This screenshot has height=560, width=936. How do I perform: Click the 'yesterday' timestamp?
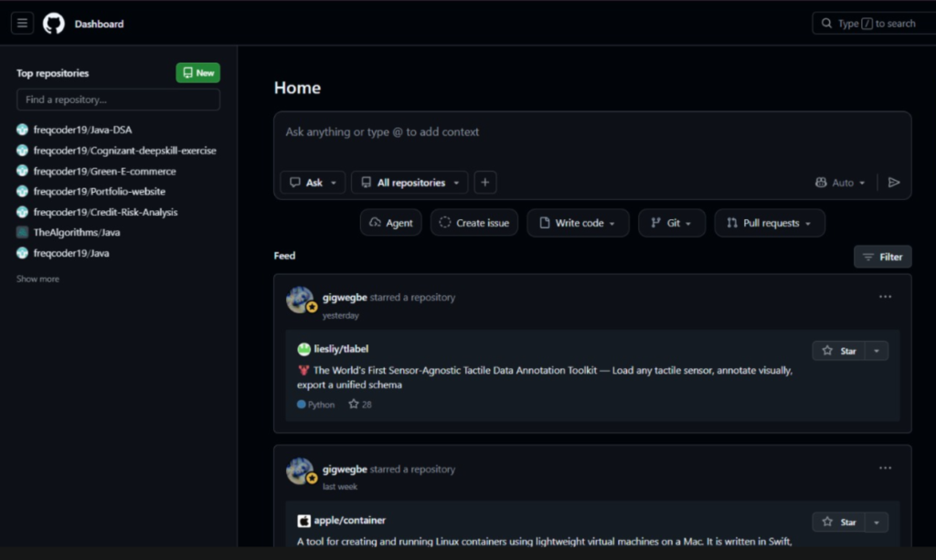point(341,315)
